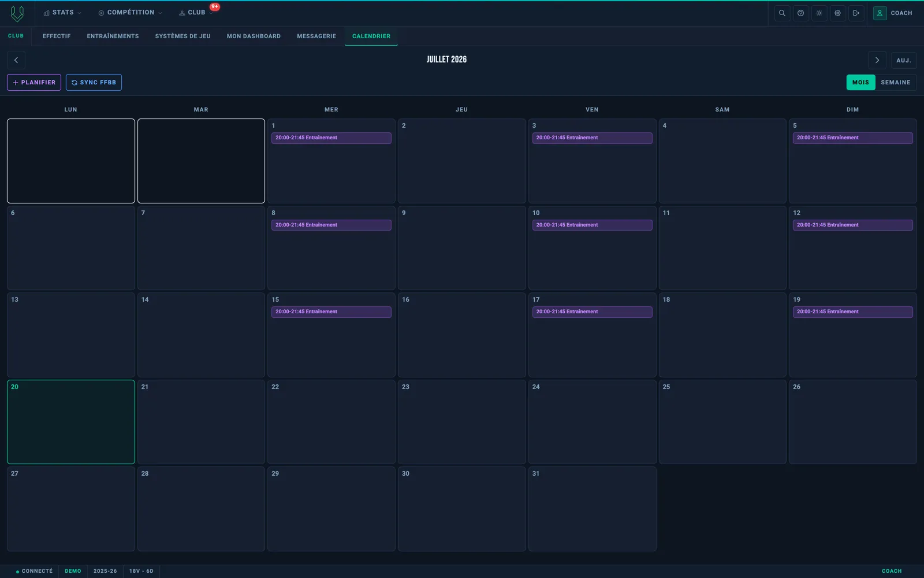Open the Mon Dashboard tab
This screenshot has width=924, height=578.
[x=254, y=36]
